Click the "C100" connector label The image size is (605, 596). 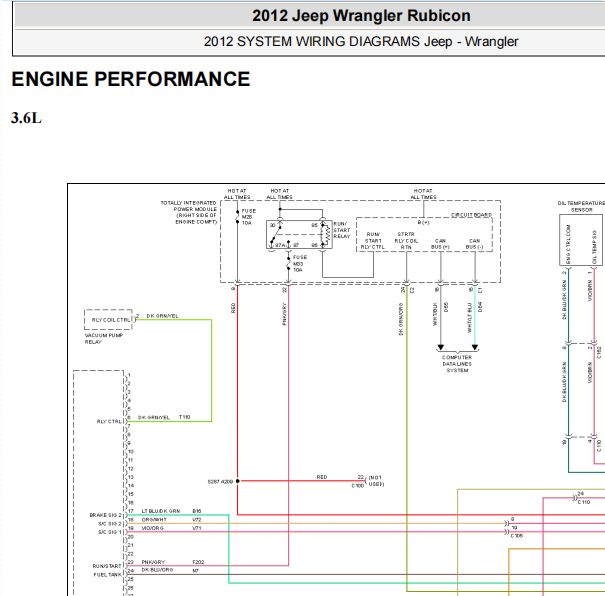(358, 486)
